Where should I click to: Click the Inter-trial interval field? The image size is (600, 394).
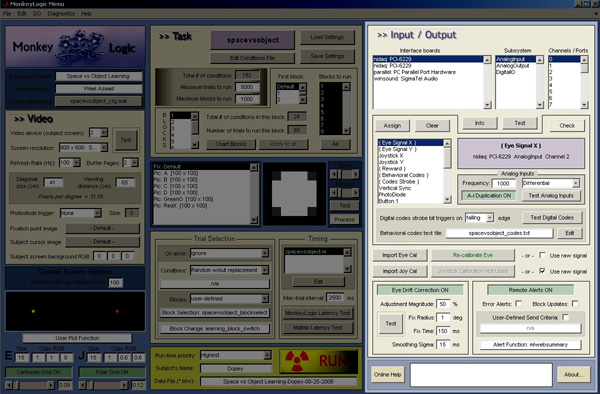pyautogui.click(x=335, y=298)
